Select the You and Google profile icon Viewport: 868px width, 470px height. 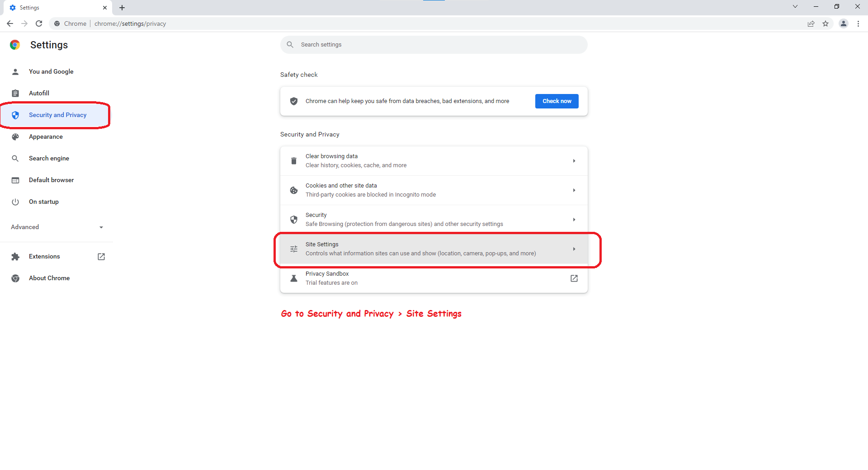[15, 71]
